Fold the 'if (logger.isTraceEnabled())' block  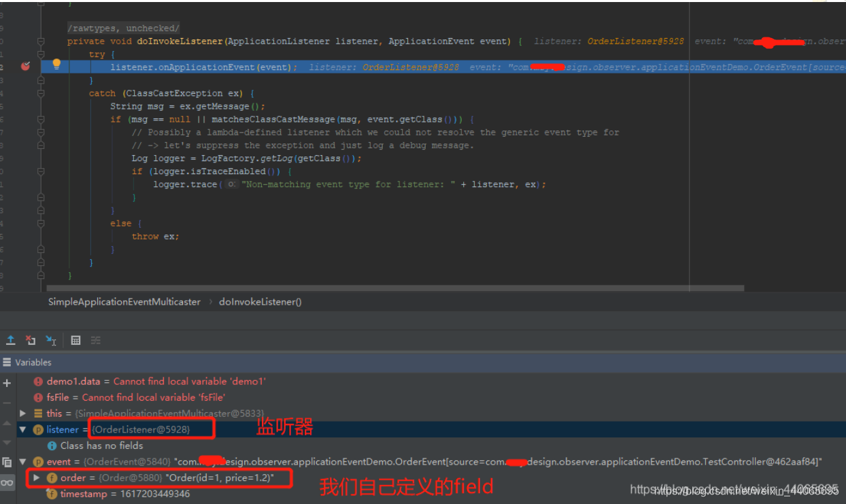click(41, 171)
